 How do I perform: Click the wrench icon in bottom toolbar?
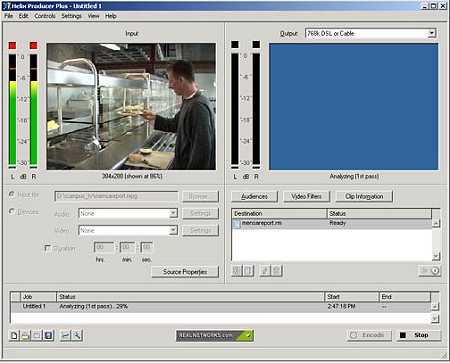(x=77, y=335)
